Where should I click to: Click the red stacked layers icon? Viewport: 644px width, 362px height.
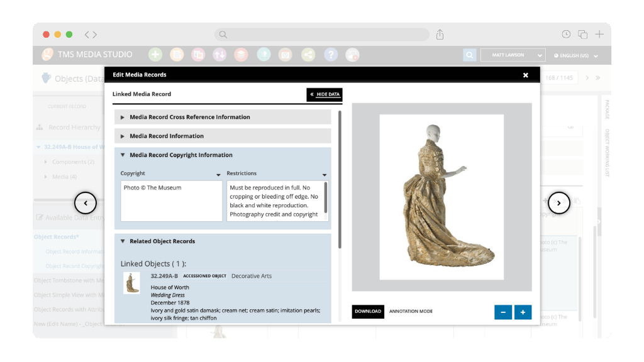point(241,55)
